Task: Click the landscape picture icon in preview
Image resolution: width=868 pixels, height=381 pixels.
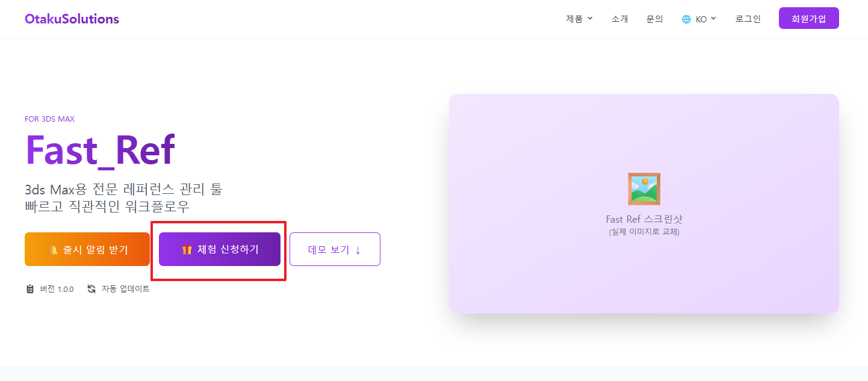Action: click(x=644, y=189)
